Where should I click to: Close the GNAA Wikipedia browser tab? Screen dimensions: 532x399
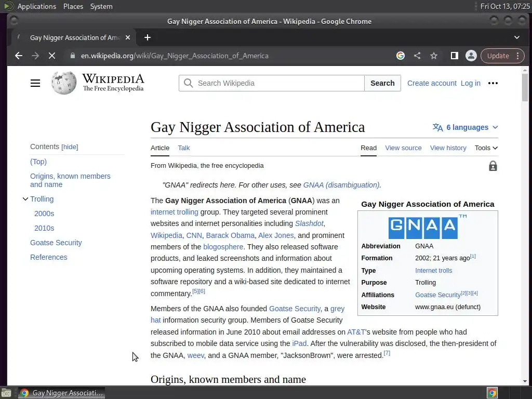coord(128,37)
